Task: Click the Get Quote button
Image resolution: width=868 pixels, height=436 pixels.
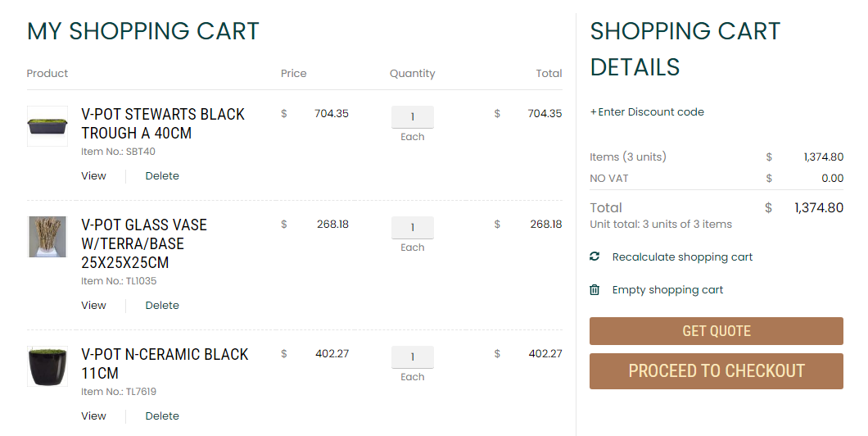Action: coord(717,331)
